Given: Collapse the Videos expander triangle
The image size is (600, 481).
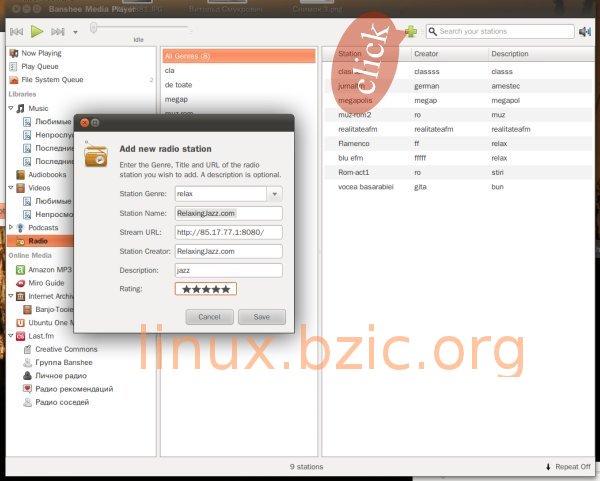Looking at the screenshot, I should (x=11, y=188).
